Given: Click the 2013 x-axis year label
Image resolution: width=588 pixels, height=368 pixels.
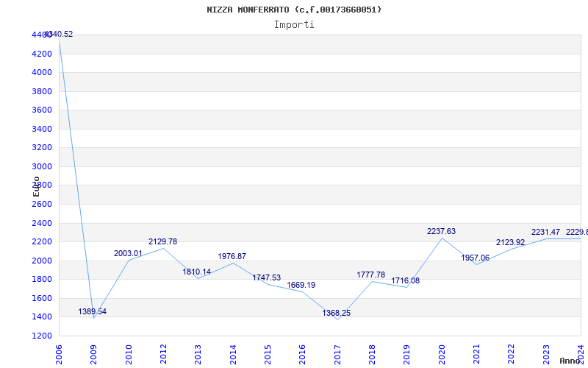Looking at the screenshot, I should (198, 355).
